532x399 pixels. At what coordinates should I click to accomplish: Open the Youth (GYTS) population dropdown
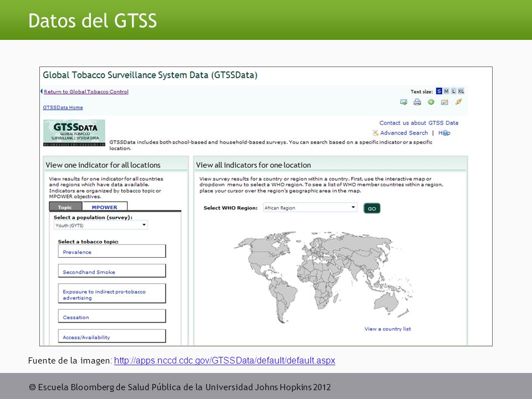tap(101, 226)
